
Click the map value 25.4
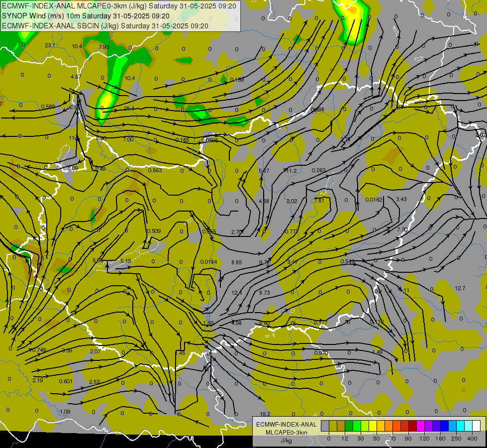pyautogui.click(x=129, y=109)
